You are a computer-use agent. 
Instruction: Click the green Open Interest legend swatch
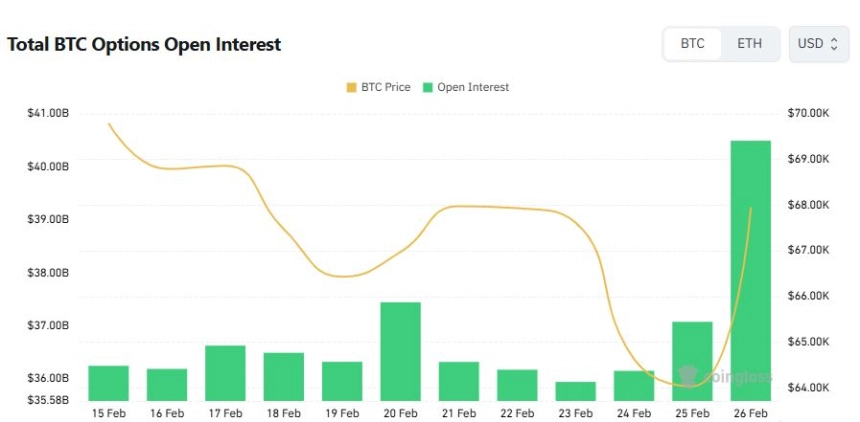[428, 87]
